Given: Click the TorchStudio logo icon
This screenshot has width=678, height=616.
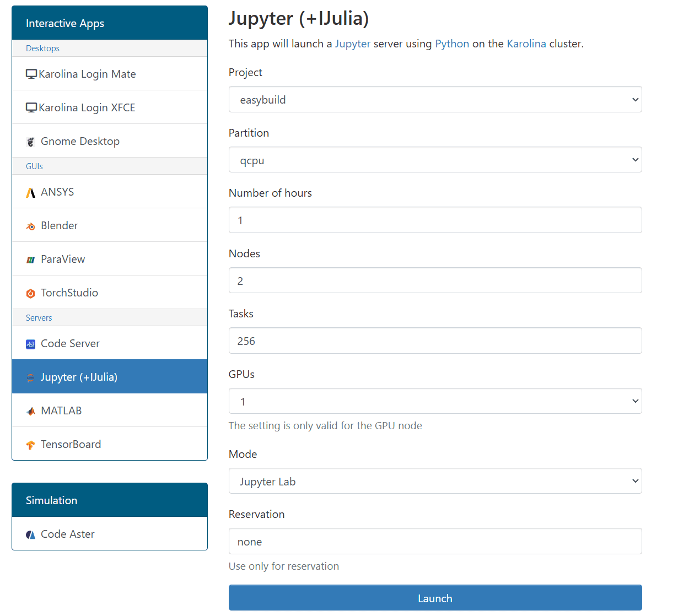Looking at the screenshot, I should point(31,293).
